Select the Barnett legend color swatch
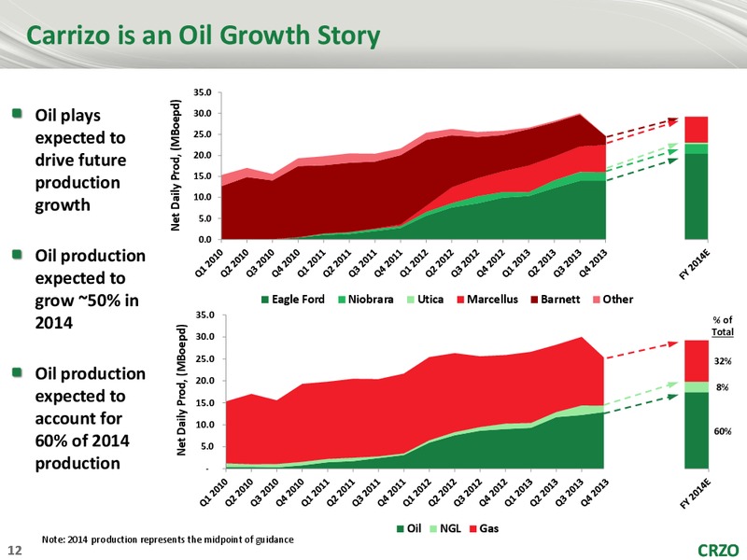The height and width of the screenshot is (560, 747). (x=534, y=300)
